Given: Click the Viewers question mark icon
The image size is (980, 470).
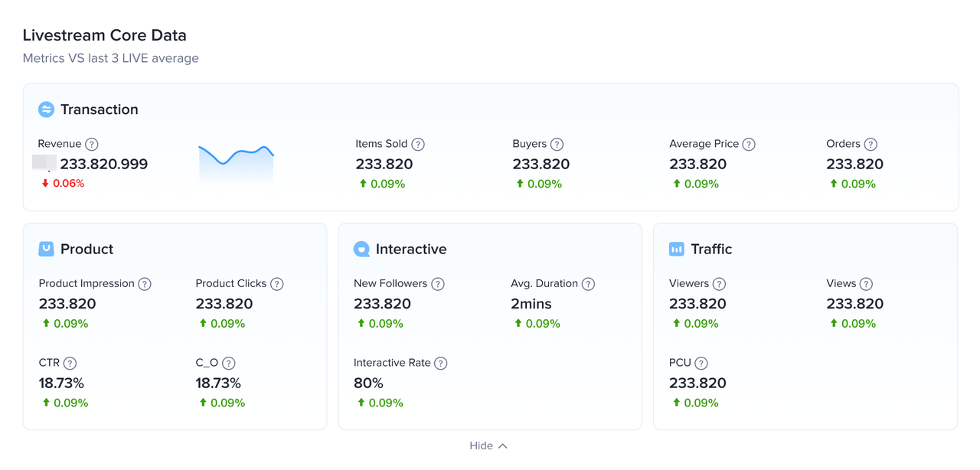Looking at the screenshot, I should pyautogui.click(x=719, y=284).
